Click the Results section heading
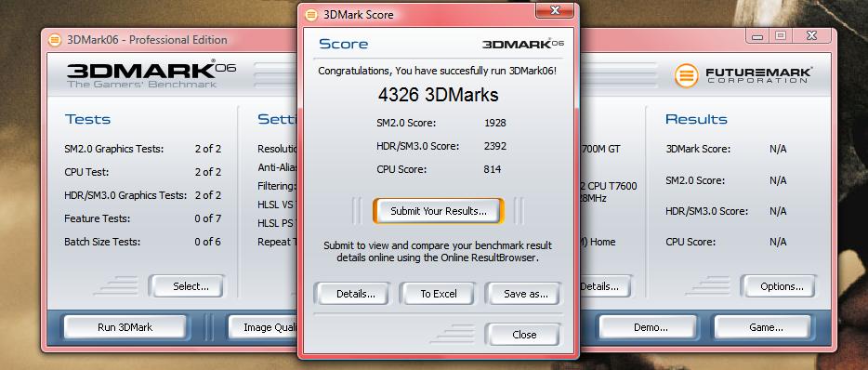Screen dimensions: 868x370 [x=696, y=119]
